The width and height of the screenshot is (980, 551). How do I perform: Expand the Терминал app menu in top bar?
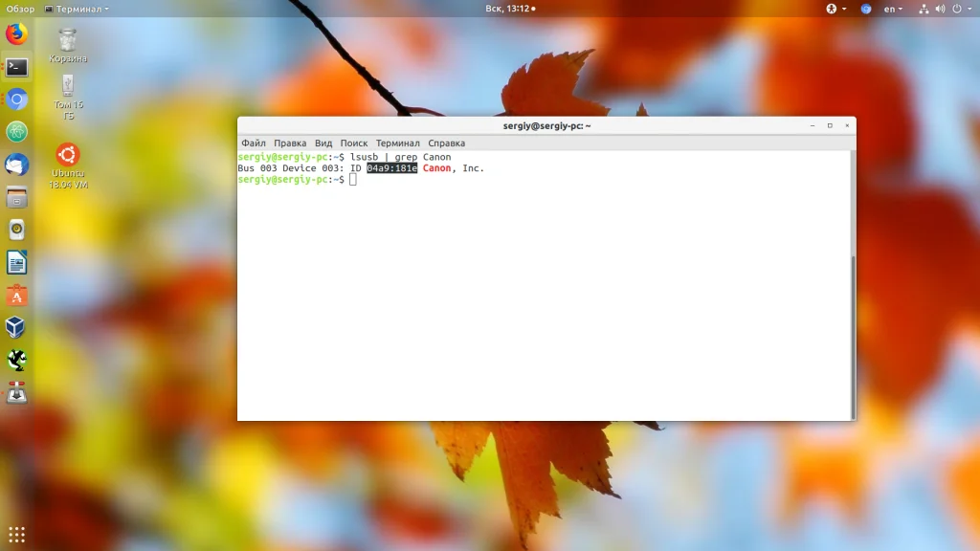point(77,9)
